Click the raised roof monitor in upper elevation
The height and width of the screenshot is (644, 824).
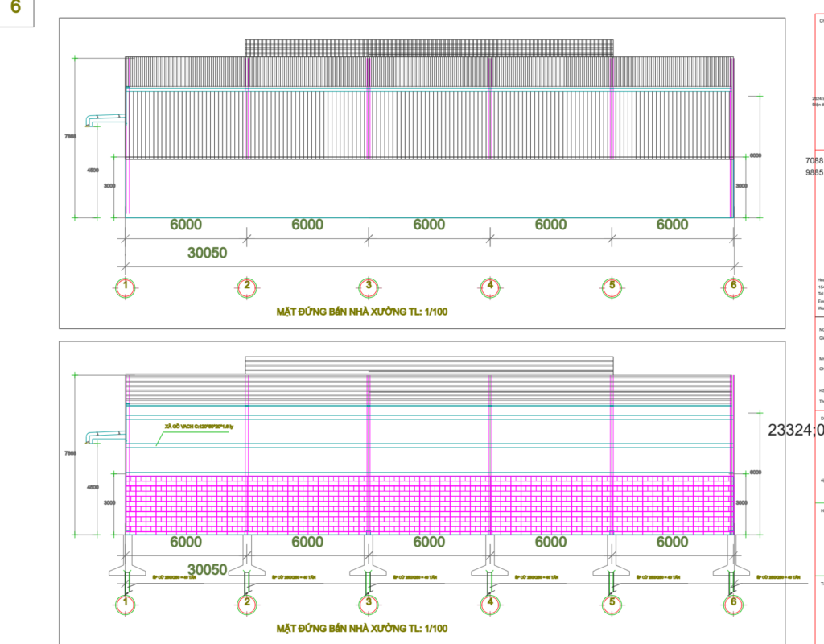point(430,47)
